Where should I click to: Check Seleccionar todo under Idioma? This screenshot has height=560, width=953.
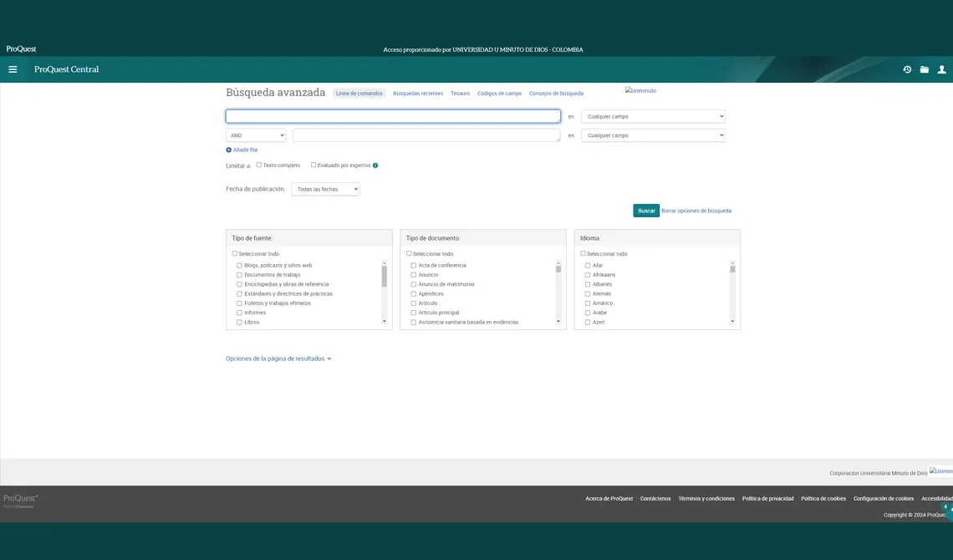583,253
